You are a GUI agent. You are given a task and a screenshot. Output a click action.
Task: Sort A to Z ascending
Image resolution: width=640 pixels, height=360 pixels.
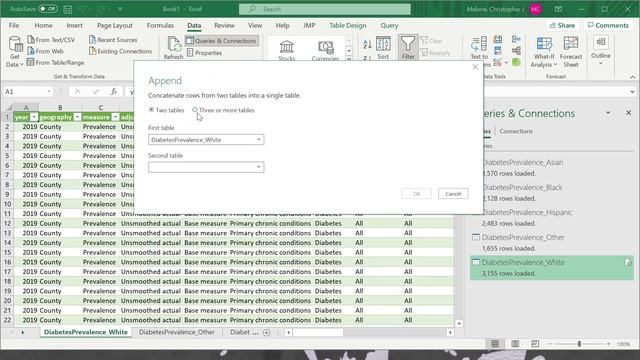pyautogui.click(x=367, y=44)
